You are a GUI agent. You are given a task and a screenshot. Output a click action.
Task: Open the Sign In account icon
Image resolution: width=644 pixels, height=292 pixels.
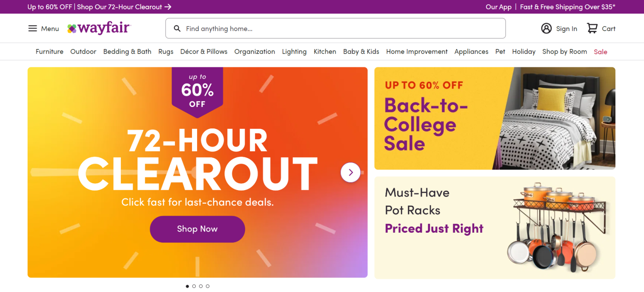point(546,28)
